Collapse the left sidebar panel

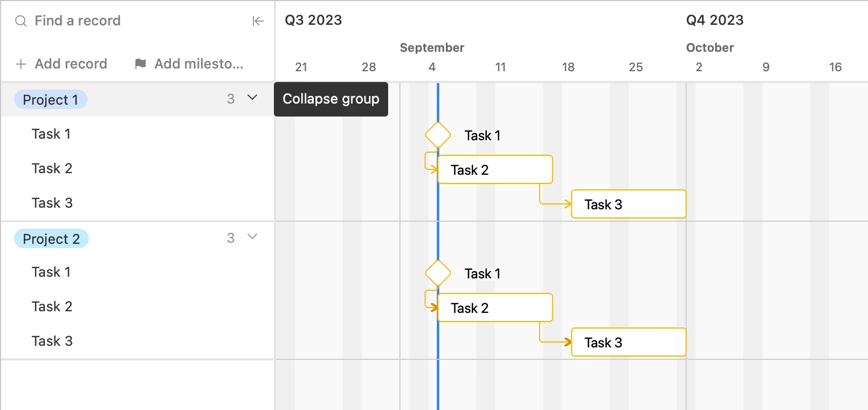[x=258, y=21]
